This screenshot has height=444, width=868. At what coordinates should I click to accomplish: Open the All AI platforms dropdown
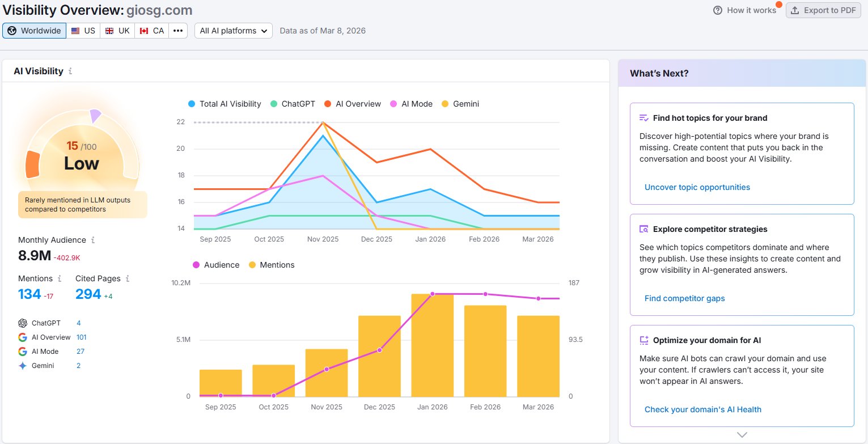point(234,31)
